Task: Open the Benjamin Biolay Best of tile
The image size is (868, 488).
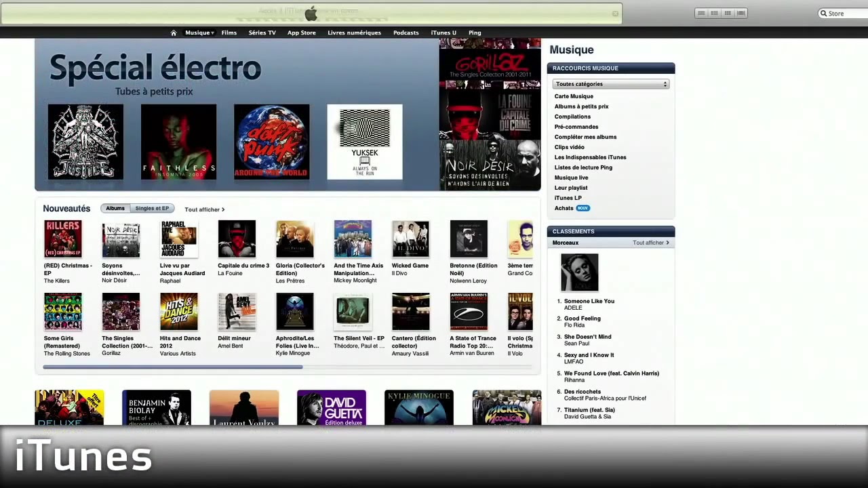Action: pyautogui.click(x=157, y=407)
